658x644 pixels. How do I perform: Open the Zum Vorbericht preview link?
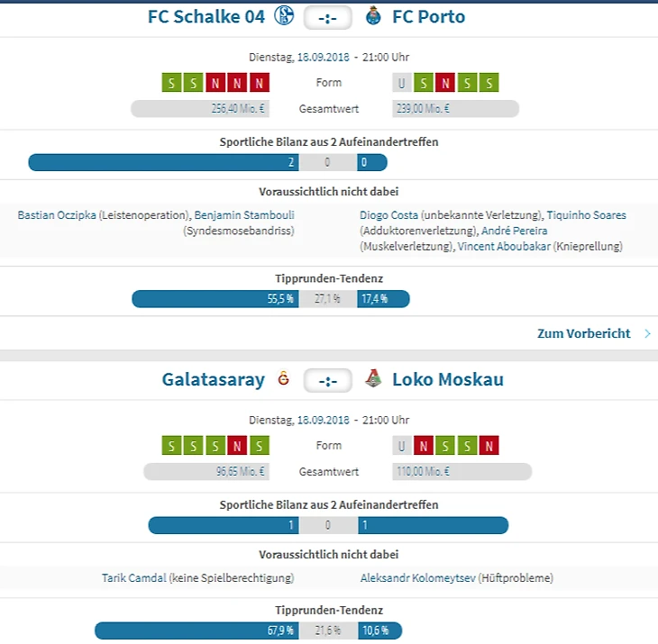[x=583, y=333]
